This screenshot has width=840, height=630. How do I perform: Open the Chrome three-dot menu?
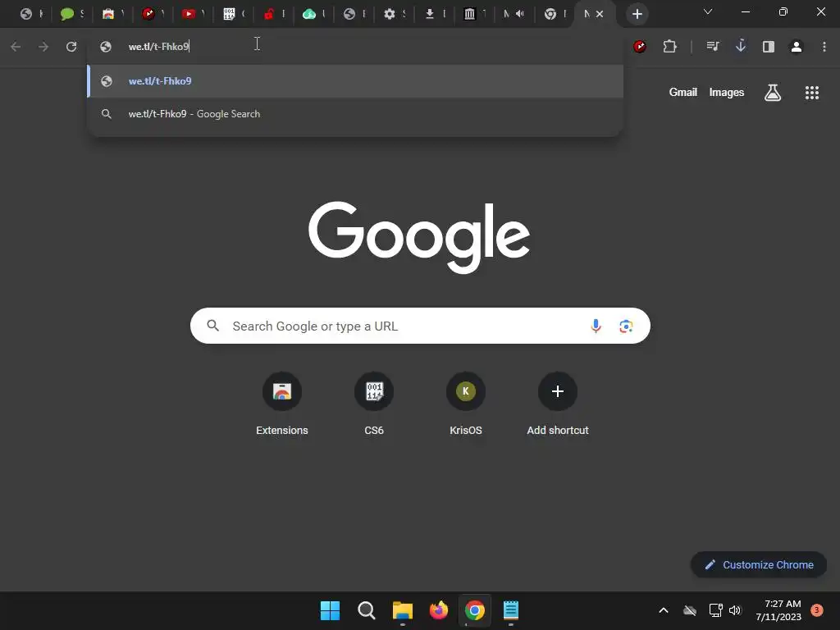pyautogui.click(x=824, y=47)
